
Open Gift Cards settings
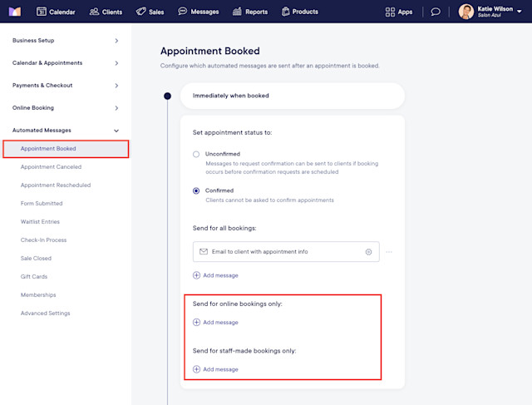coord(34,277)
